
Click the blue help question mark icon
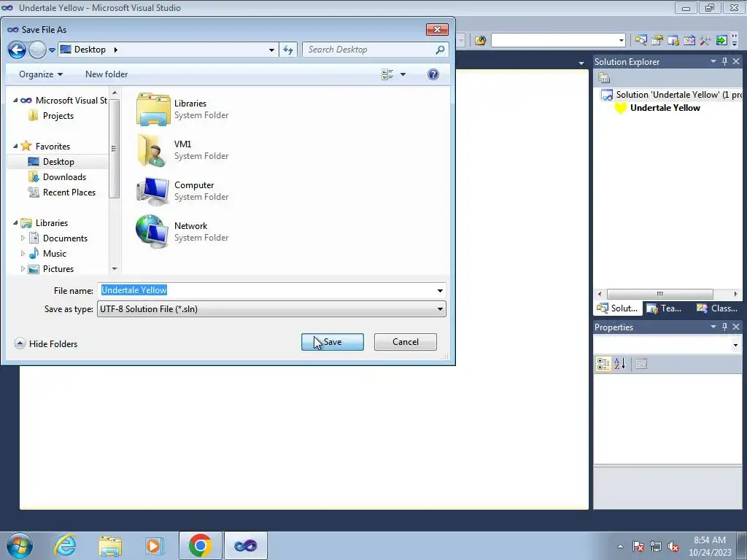point(433,74)
